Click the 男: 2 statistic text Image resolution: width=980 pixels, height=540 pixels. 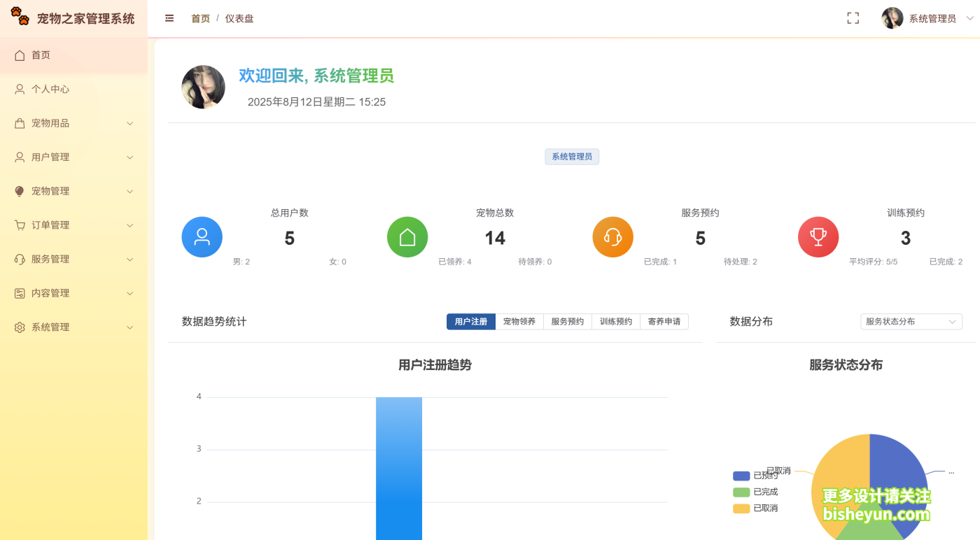click(x=241, y=262)
